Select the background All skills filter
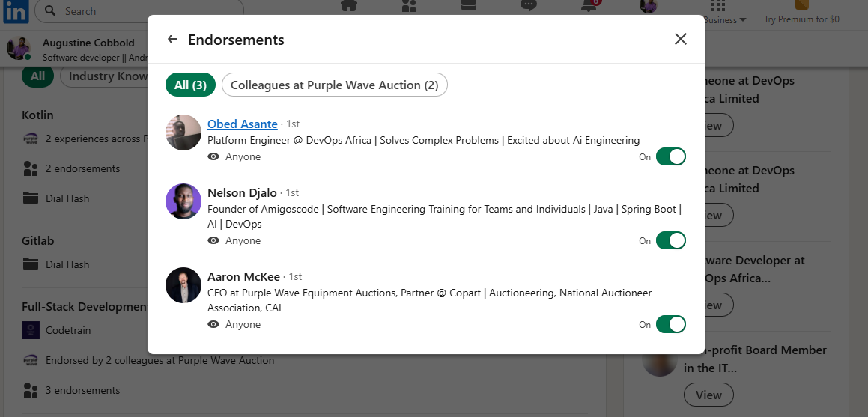This screenshot has height=417, width=868. click(x=37, y=76)
